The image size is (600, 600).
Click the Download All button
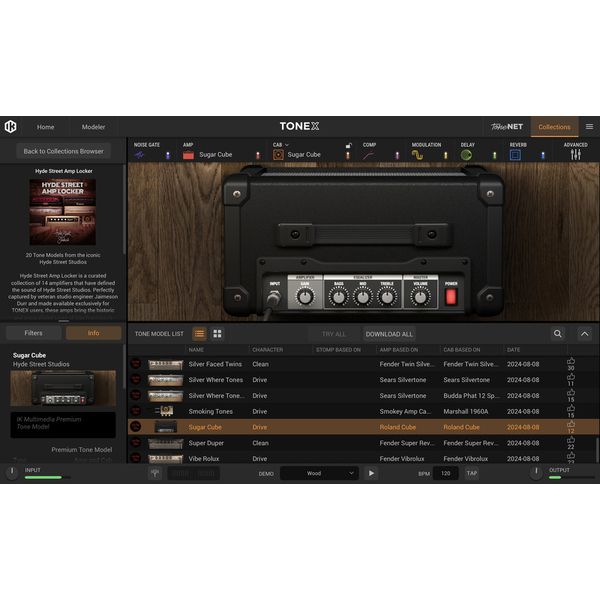coord(389,334)
